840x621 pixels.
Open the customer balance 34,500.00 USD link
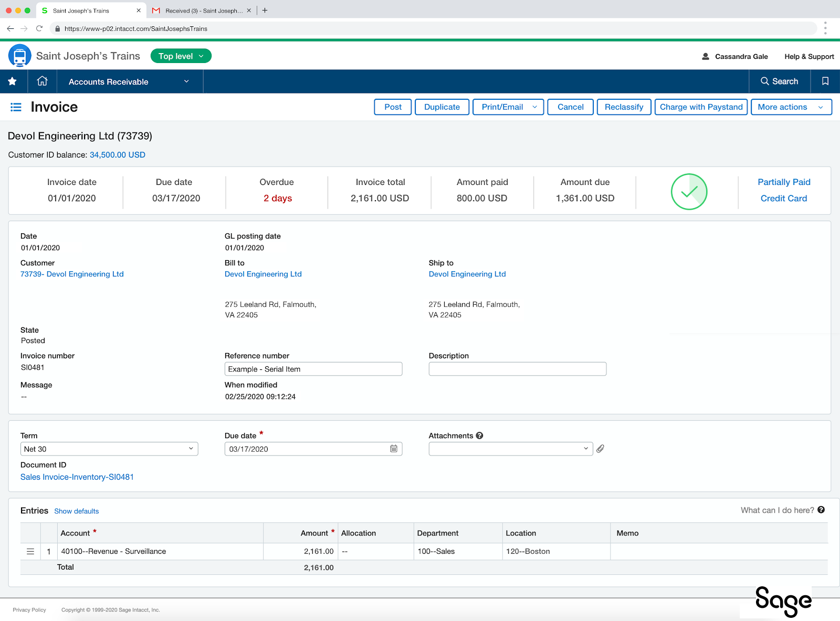[118, 155]
